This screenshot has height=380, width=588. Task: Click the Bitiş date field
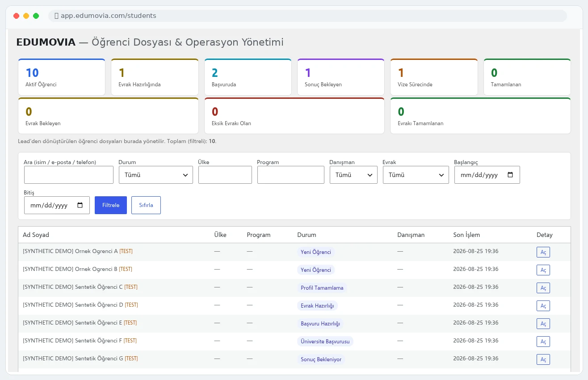tap(57, 205)
